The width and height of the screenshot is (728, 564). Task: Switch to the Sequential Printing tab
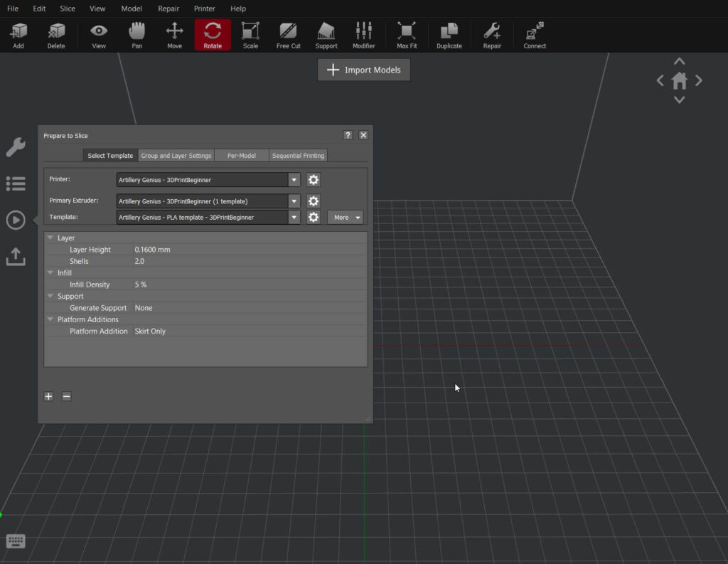pos(298,155)
